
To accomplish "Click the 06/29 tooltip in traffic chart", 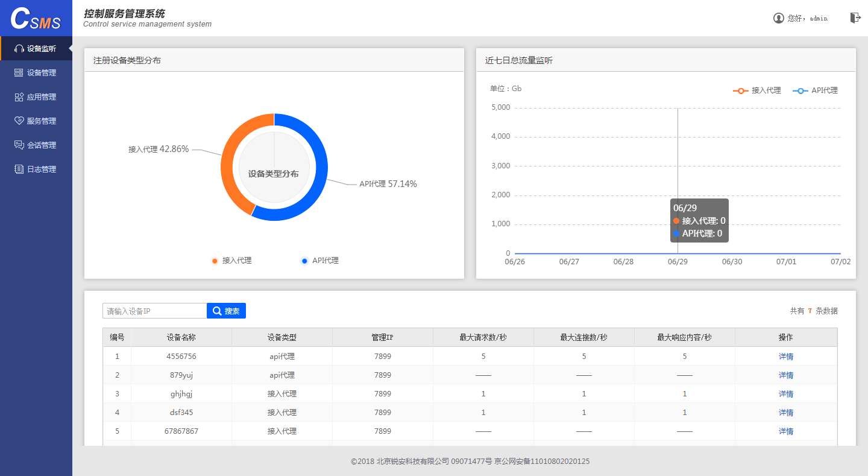I will click(699, 221).
